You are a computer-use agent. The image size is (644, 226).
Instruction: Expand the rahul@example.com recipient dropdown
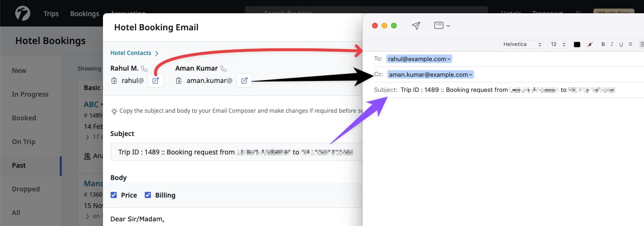pos(449,59)
